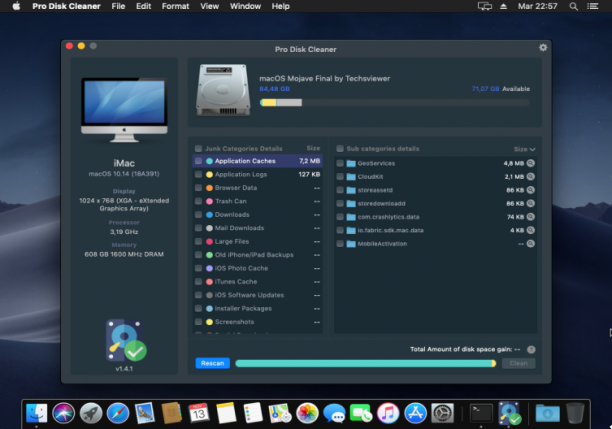The width and height of the screenshot is (612, 429).
Task: Check the Application Caches checkbox
Action: tap(198, 161)
